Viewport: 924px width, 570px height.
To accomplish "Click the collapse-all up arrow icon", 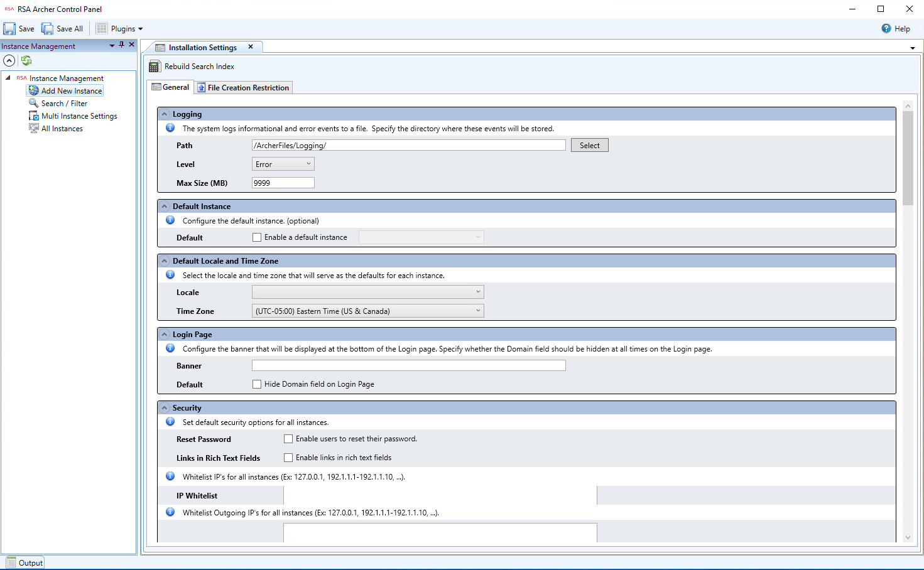I will [x=9, y=61].
